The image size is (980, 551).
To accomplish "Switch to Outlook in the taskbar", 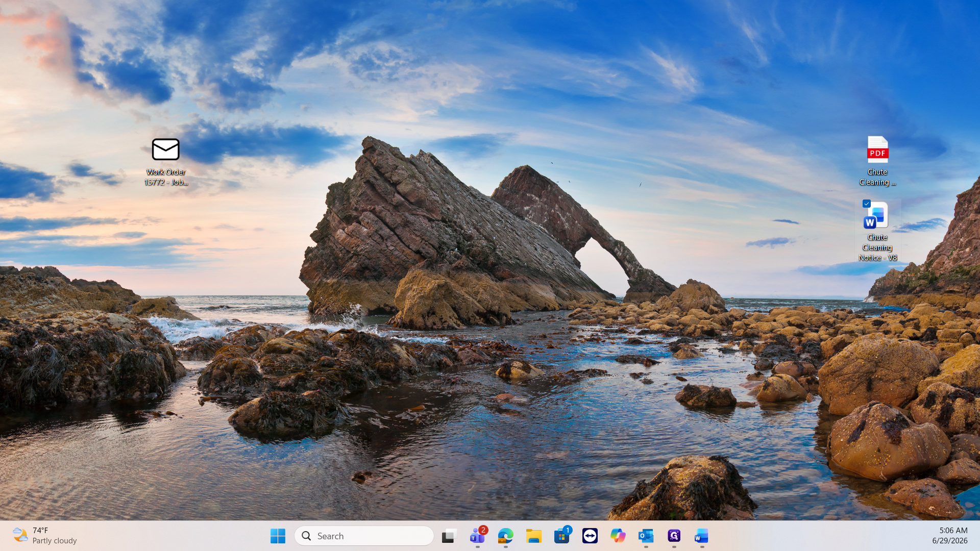I will coord(646,536).
